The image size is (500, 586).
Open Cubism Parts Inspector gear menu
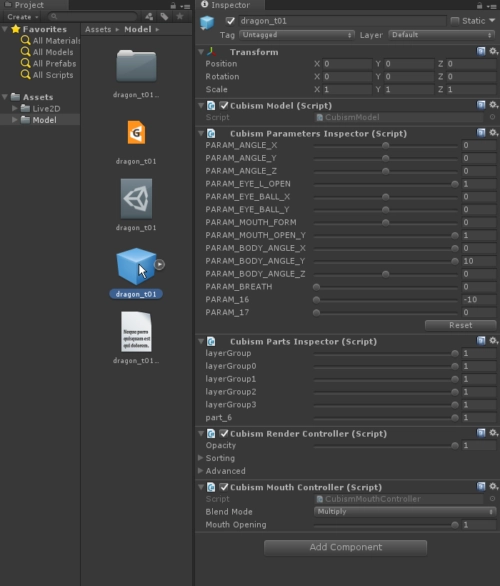(493, 340)
